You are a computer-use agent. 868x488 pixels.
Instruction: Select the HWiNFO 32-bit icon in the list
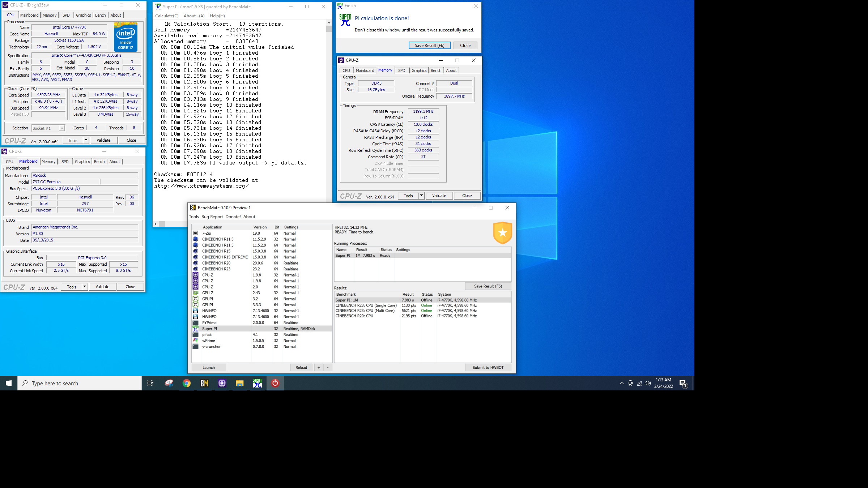(x=195, y=311)
